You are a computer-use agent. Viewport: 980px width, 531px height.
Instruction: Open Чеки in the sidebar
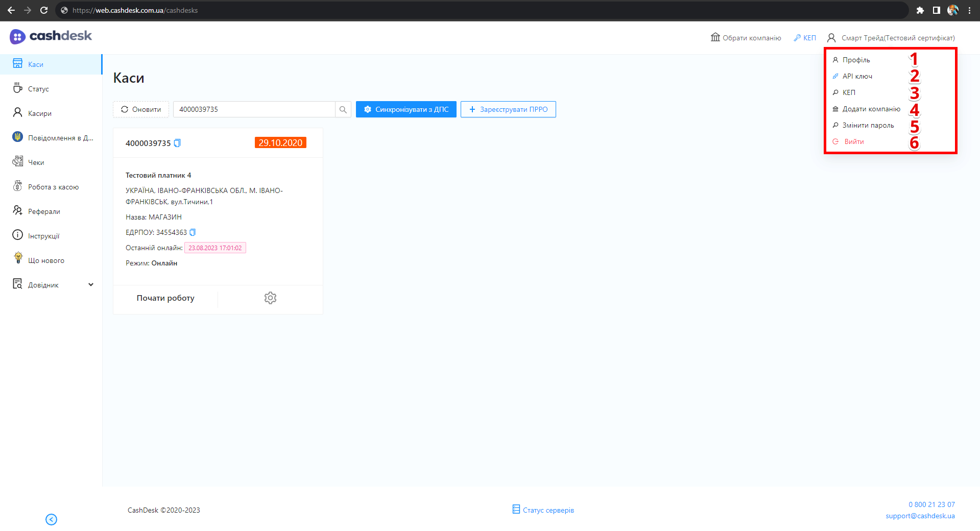point(36,162)
